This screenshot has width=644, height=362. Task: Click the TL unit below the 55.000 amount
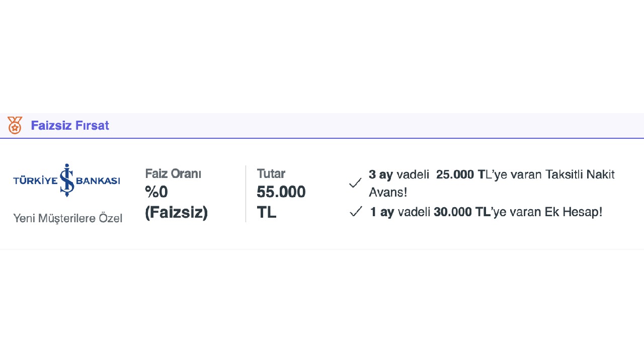click(267, 213)
